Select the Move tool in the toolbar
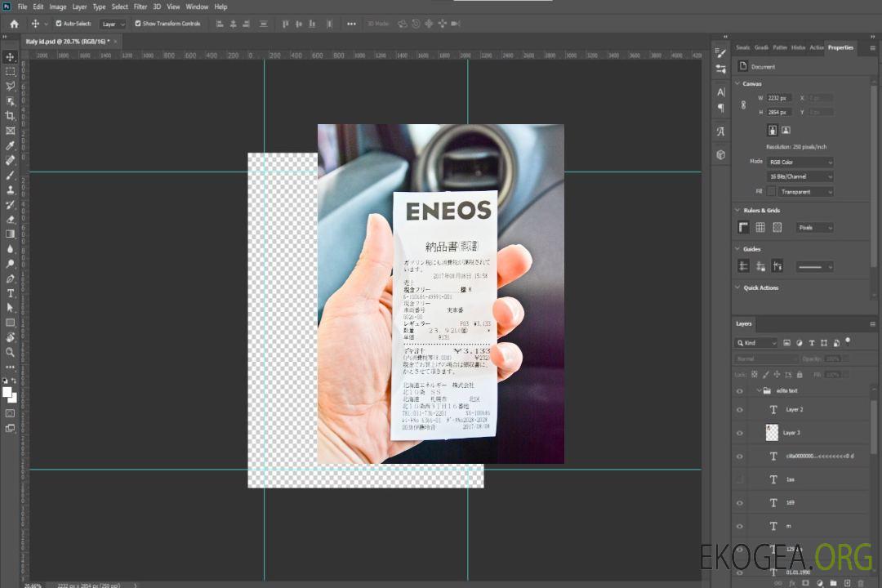 point(10,57)
